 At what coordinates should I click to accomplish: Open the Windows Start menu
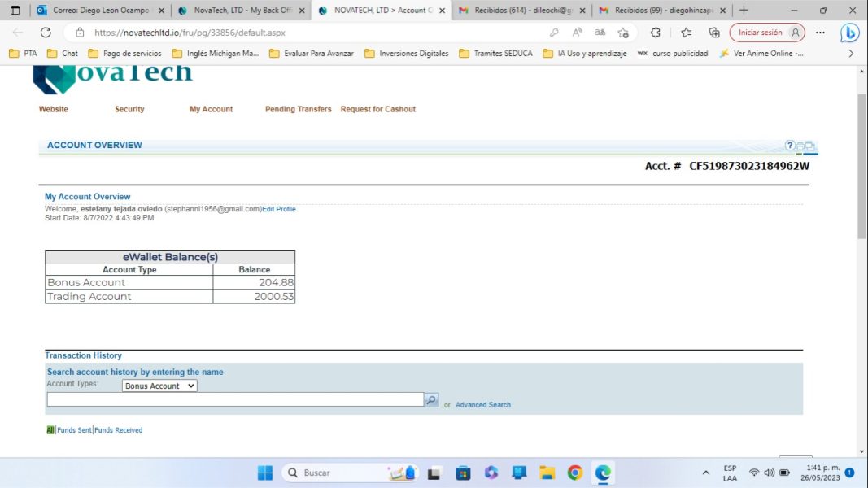[x=265, y=473]
